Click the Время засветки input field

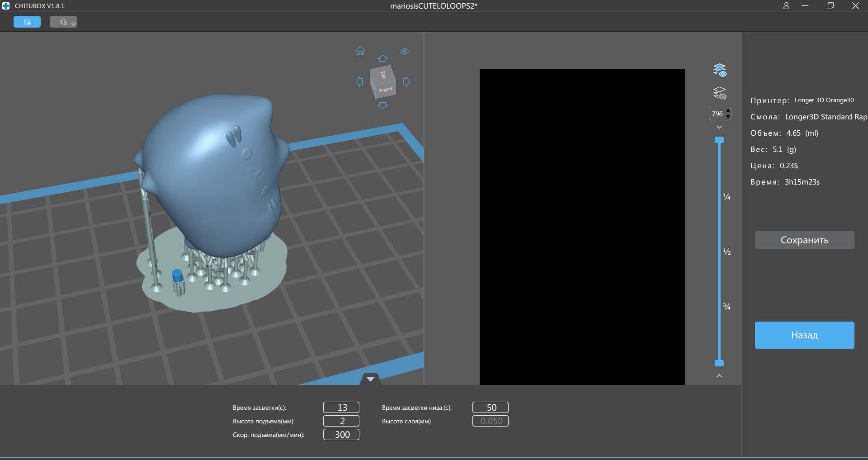341,408
